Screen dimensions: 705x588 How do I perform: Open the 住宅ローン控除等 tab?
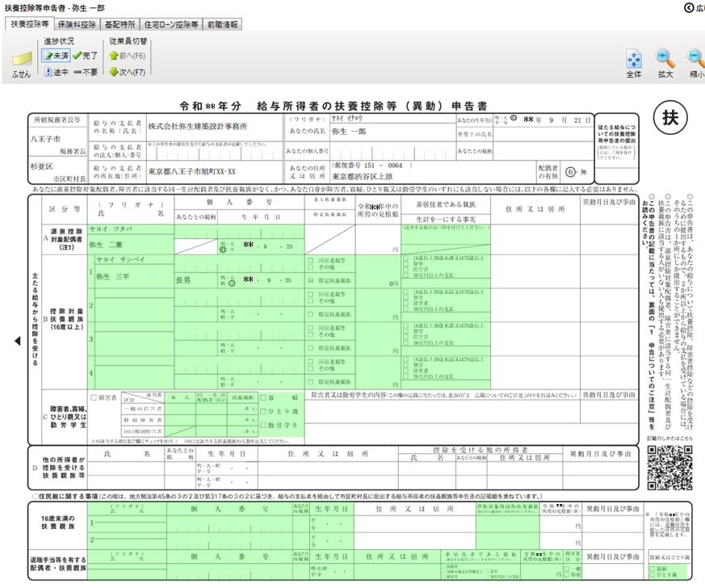pyautogui.click(x=170, y=24)
